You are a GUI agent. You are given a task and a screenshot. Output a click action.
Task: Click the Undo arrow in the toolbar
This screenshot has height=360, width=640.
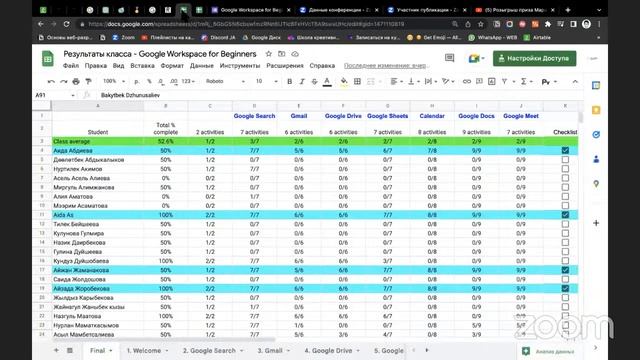[51, 82]
